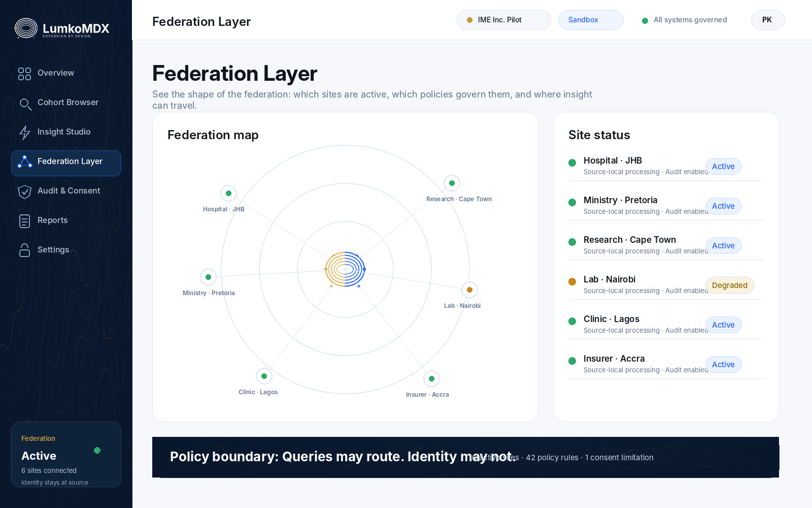Select the Ministry · Pretoria map node

(x=208, y=277)
